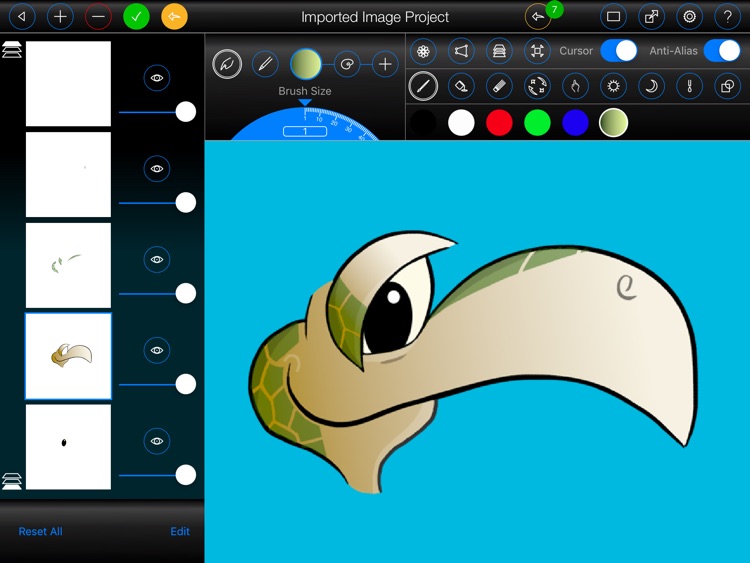This screenshot has width=750, height=563.
Task: Select the line draw tool
Action: coord(423,86)
